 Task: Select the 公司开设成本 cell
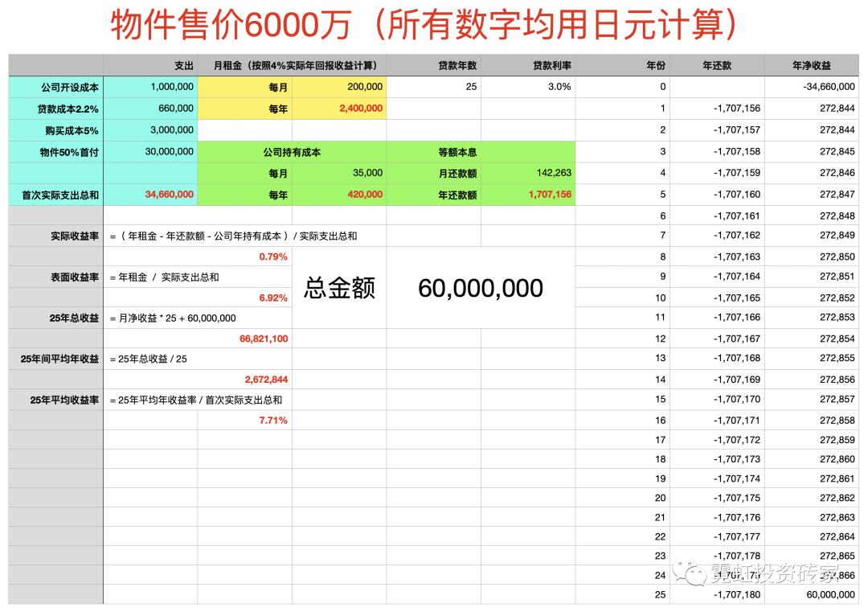click(55, 86)
